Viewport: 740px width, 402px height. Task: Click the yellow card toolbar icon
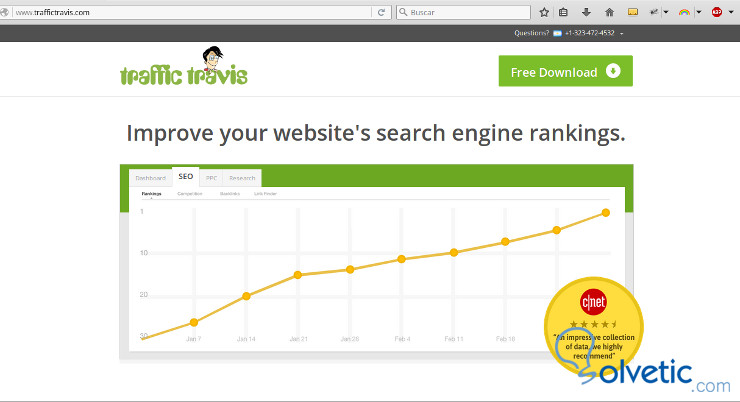633,12
